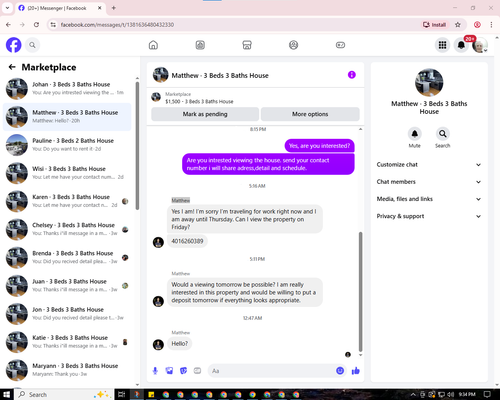
Task: Click the taskbar Search box
Action: 63,395
